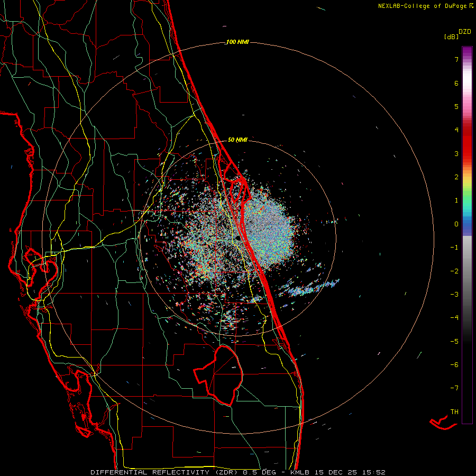476x476 pixels.
Task: Click the 1 value on color scale
Action: tap(456, 200)
